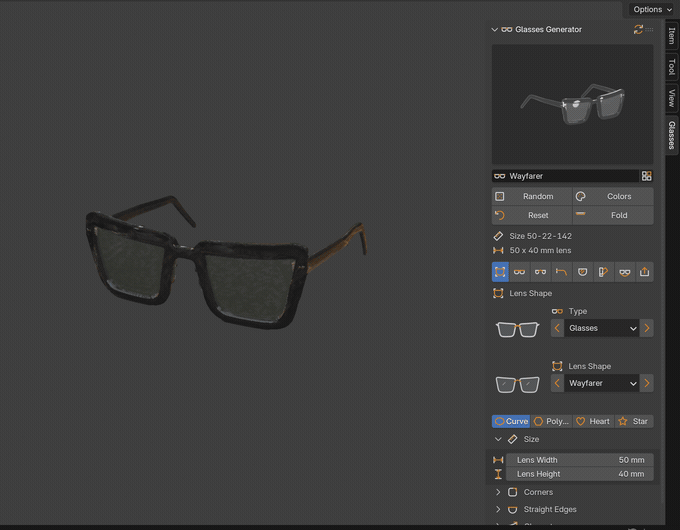Open the bridge settings icon tab
Viewport: 680px width, 530px height.
(x=540, y=272)
